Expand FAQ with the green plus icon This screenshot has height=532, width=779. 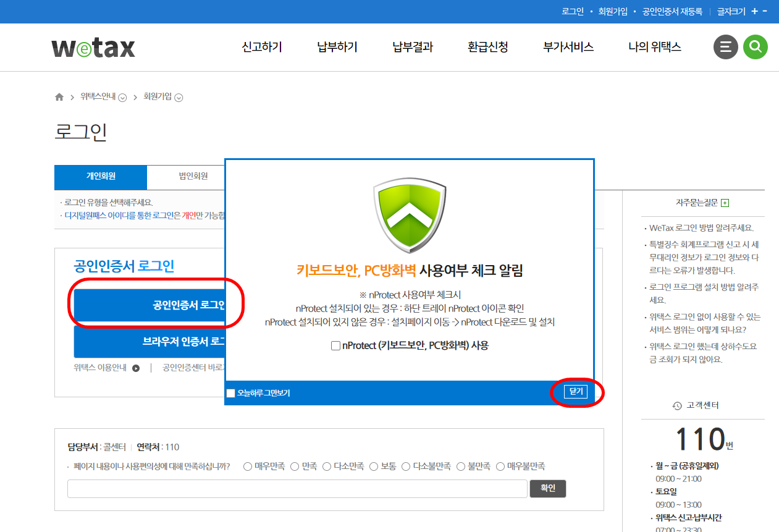pos(725,203)
